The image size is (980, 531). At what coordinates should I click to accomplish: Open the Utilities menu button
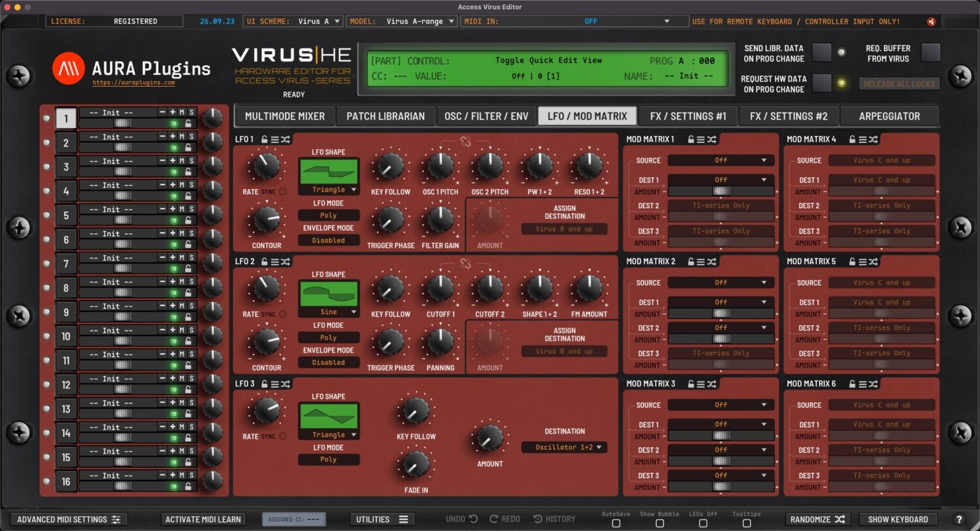[382, 519]
